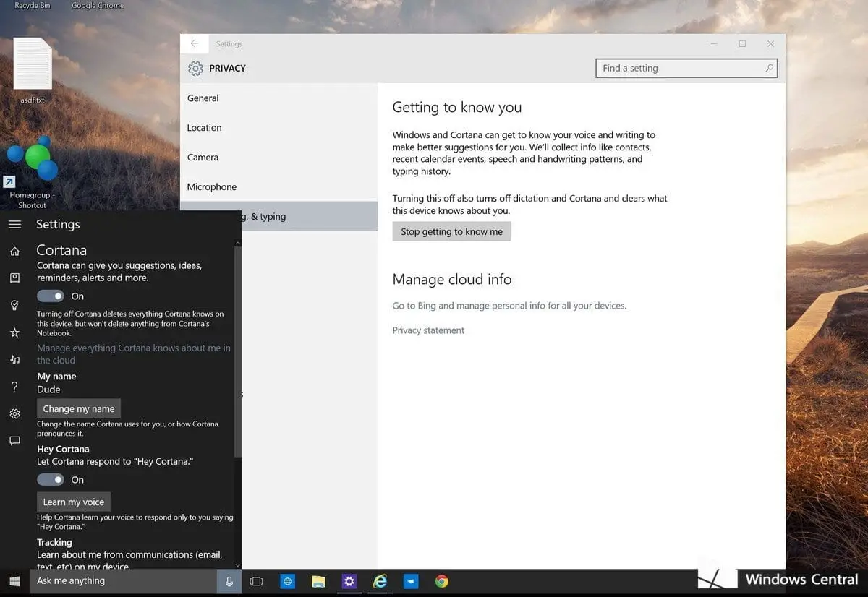Click the Cortana panel scroll down arrow
868x597 pixels.
tap(237, 564)
